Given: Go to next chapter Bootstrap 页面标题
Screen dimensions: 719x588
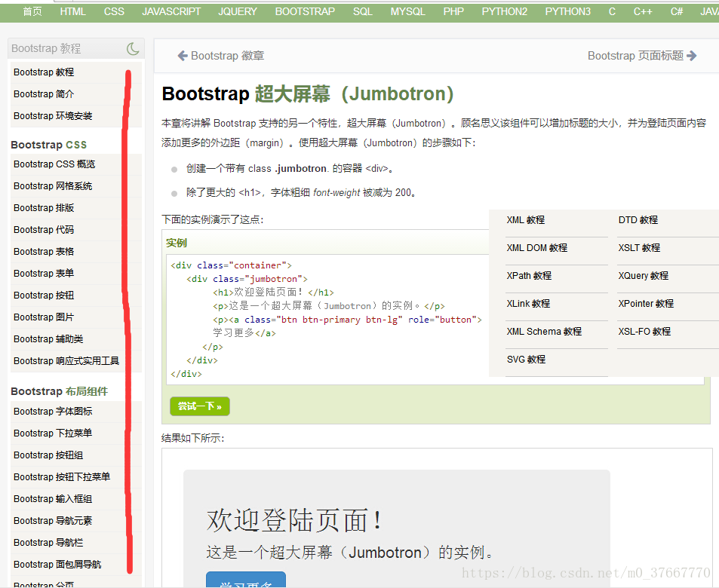Looking at the screenshot, I should (642, 56).
